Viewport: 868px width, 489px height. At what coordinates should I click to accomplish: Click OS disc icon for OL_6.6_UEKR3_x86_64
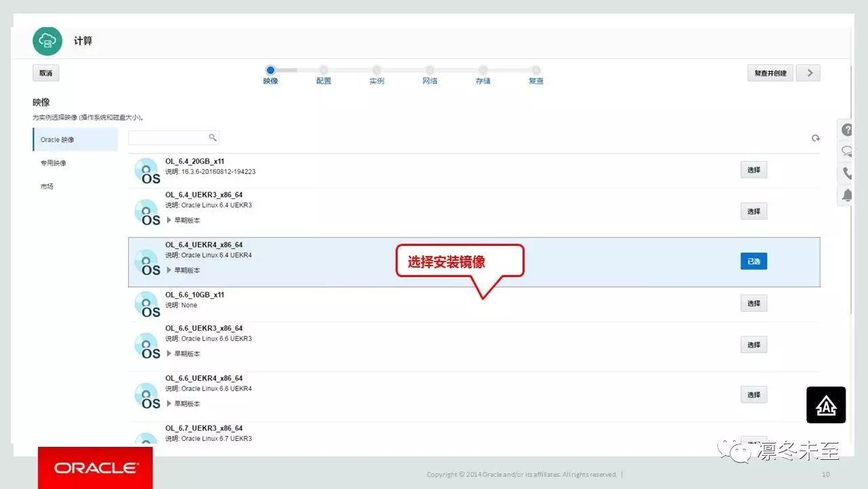[147, 346]
